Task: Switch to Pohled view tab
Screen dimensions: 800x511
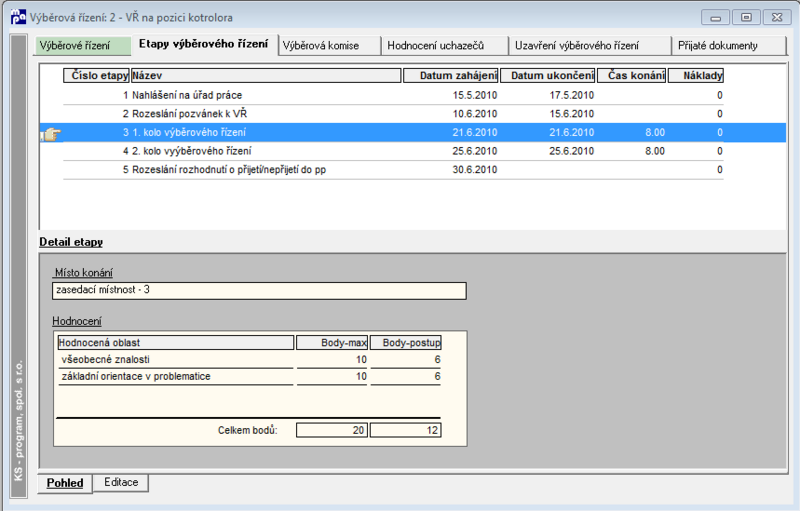Action: point(65,483)
